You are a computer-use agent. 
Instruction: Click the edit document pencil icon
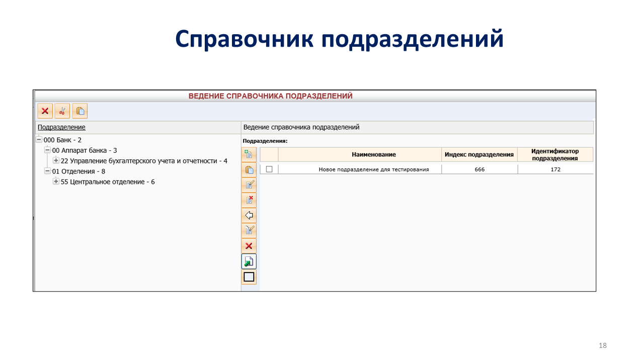pyautogui.click(x=249, y=185)
